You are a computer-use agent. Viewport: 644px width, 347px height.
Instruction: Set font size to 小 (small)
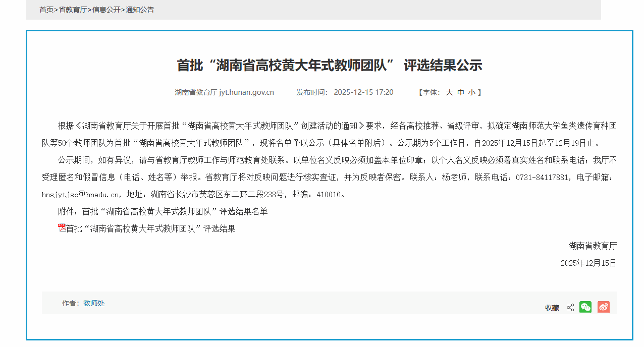click(471, 92)
